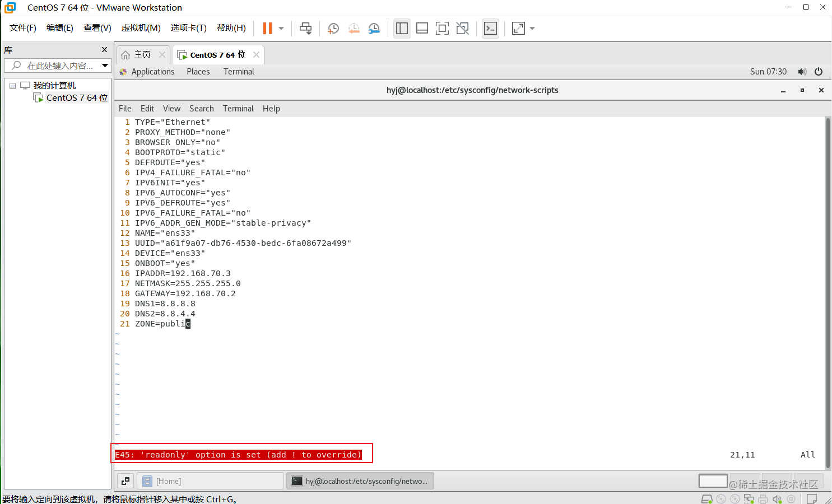Open the power options dropdown arrow
832x504 pixels.
click(281, 28)
